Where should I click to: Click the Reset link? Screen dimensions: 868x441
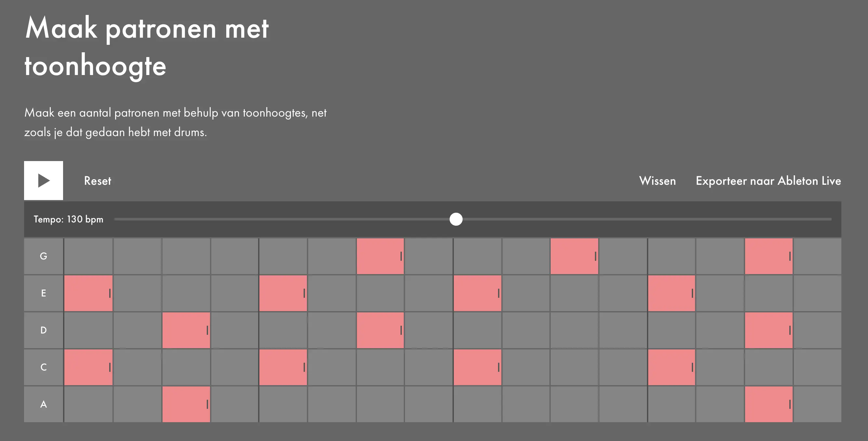(98, 181)
